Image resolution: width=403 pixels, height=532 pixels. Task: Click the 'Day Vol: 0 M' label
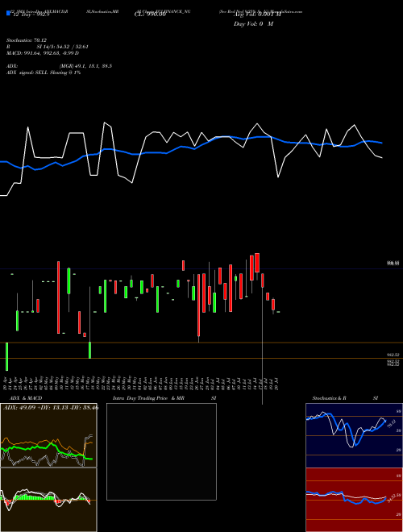253,24
